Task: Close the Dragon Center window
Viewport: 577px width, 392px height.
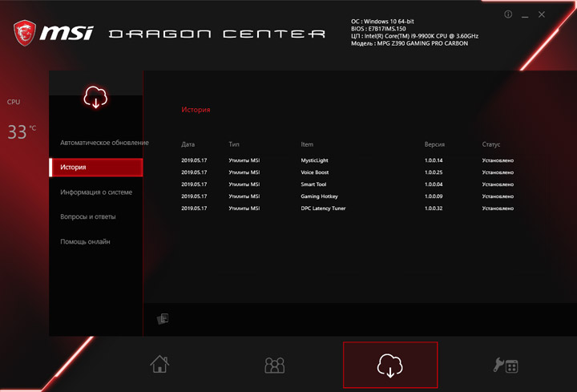Action: point(542,14)
